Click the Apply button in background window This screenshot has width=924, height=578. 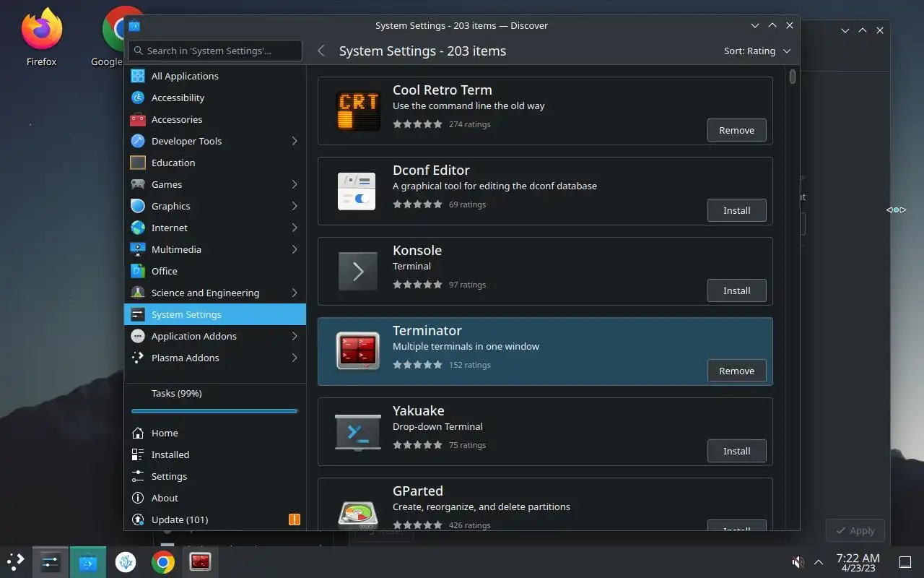855,530
